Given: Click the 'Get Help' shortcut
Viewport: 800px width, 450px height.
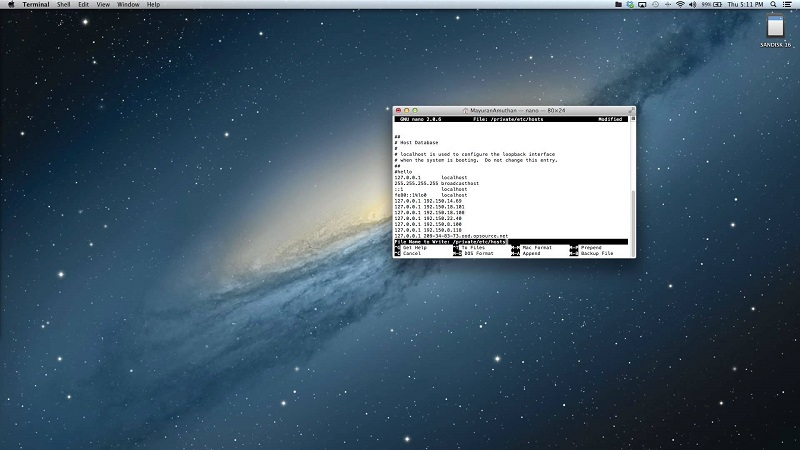Looking at the screenshot, I should 411,248.
